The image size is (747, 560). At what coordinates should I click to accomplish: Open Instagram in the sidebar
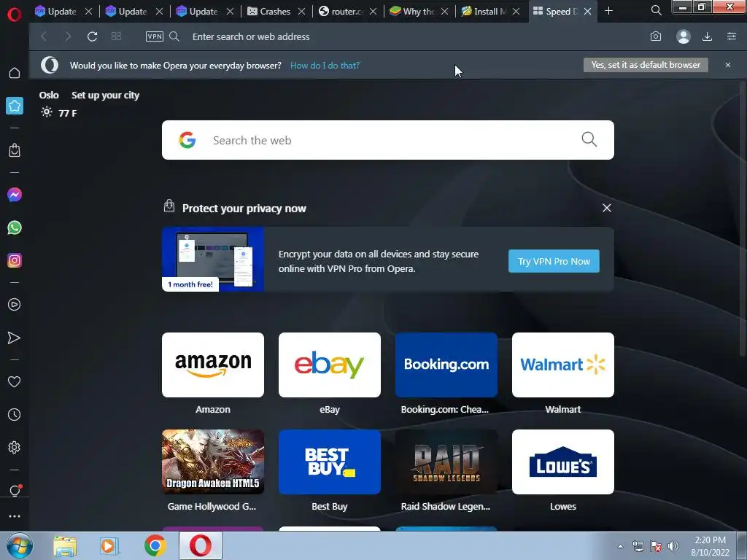(x=15, y=260)
